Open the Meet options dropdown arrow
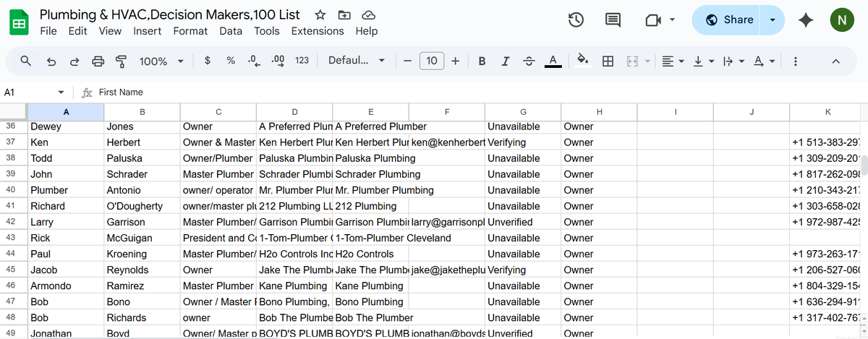Image resolution: width=868 pixels, height=339 pixels. click(x=673, y=20)
